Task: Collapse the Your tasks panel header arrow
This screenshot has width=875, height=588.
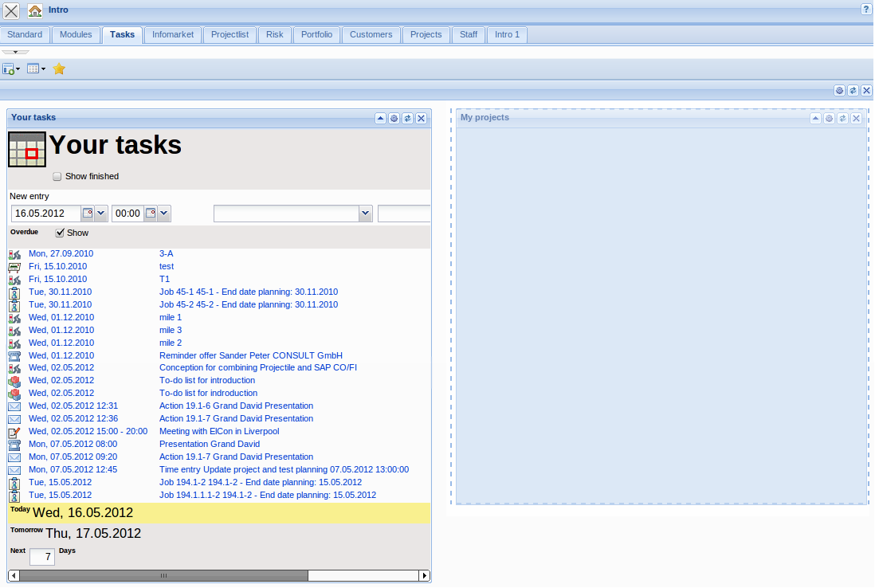Action: point(380,118)
